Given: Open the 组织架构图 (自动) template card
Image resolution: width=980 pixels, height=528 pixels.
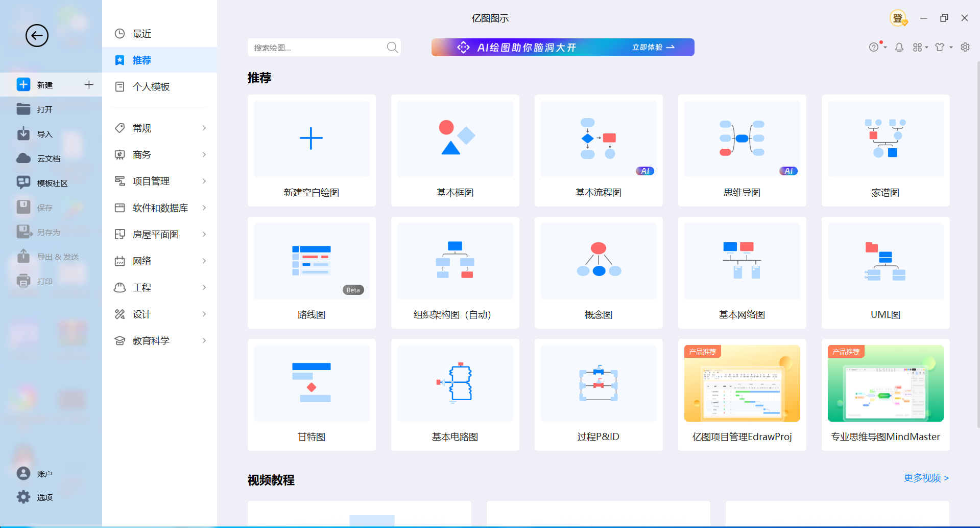Looking at the screenshot, I should click(x=455, y=272).
